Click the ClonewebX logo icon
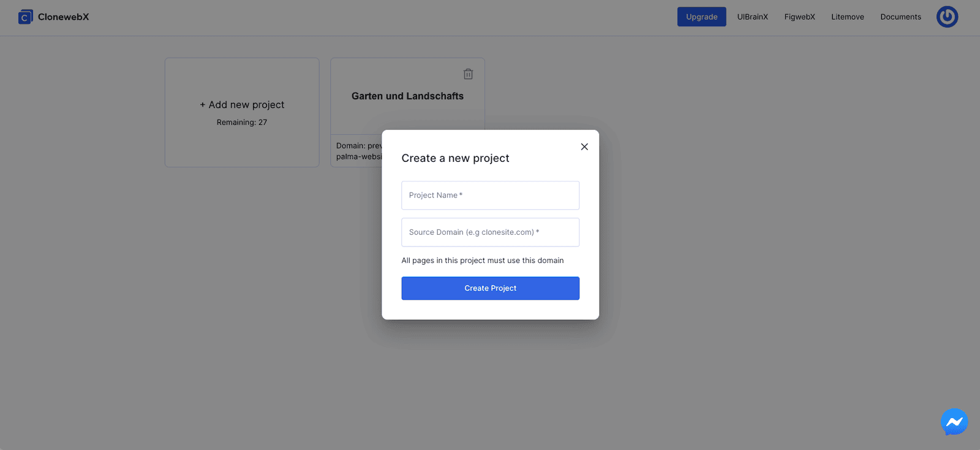This screenshot has width=980, height=450. tap(25, 17)
